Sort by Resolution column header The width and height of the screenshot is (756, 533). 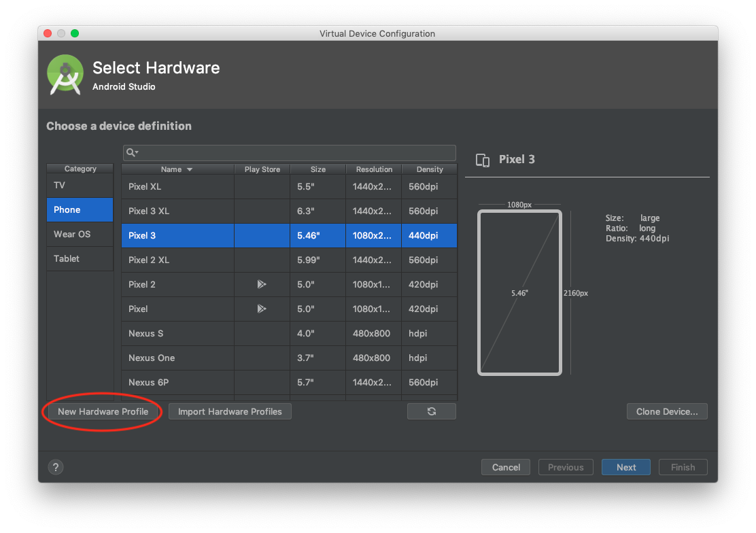point(374,169)
